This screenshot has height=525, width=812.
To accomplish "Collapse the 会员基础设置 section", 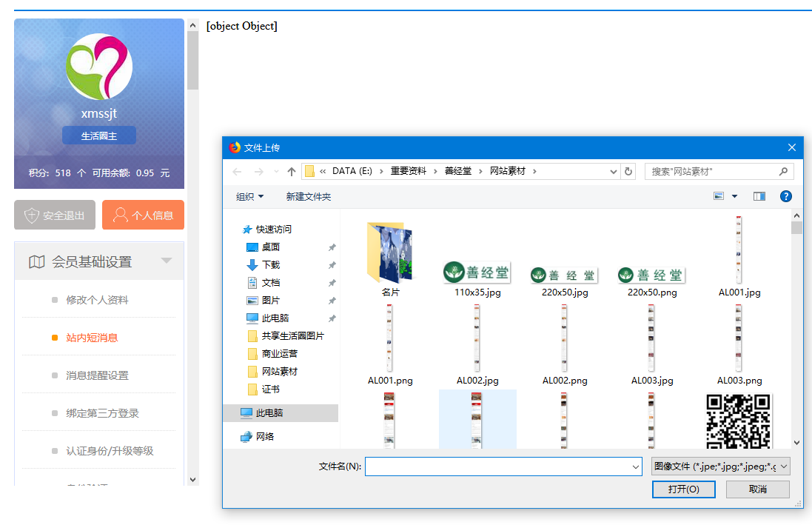I will click(167, 261).
